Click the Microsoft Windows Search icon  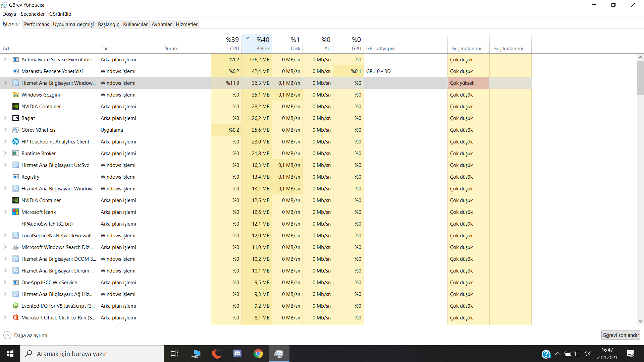[x=15, y=247]
